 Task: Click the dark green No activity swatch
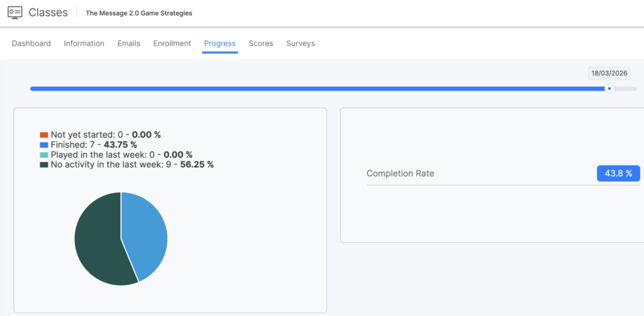(44, 165)
